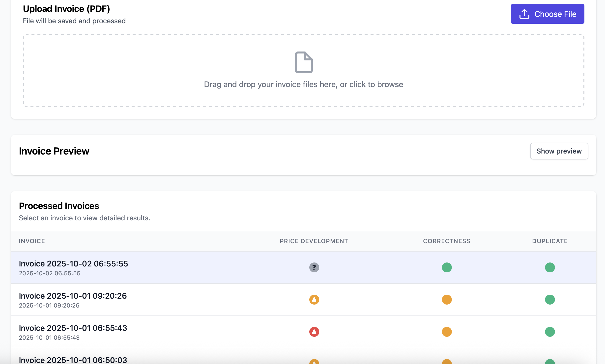Click the document icon in drop zone
The height and width of the screenshot is (364, 605).
point(304,62)
